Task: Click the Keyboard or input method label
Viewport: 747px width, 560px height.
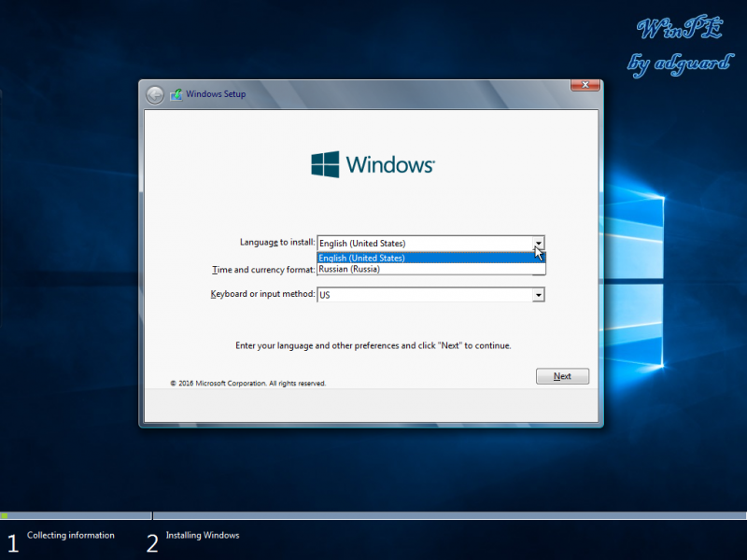Action: click(x=262, y=294)
